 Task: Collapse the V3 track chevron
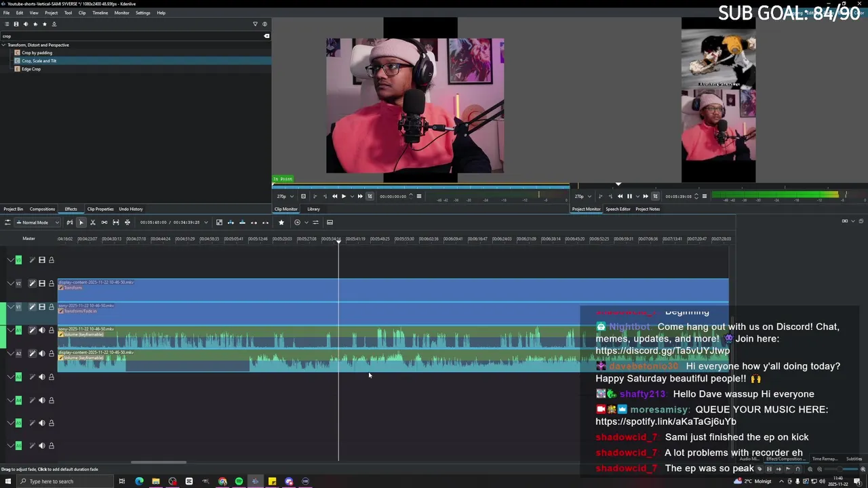tap(10, 260)
